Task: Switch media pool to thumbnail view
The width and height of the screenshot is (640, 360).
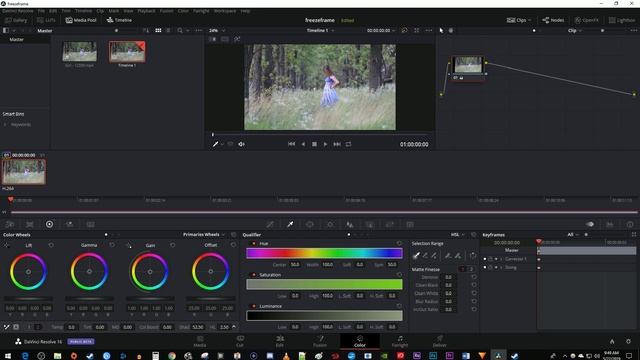Action: tap(158, 31)
